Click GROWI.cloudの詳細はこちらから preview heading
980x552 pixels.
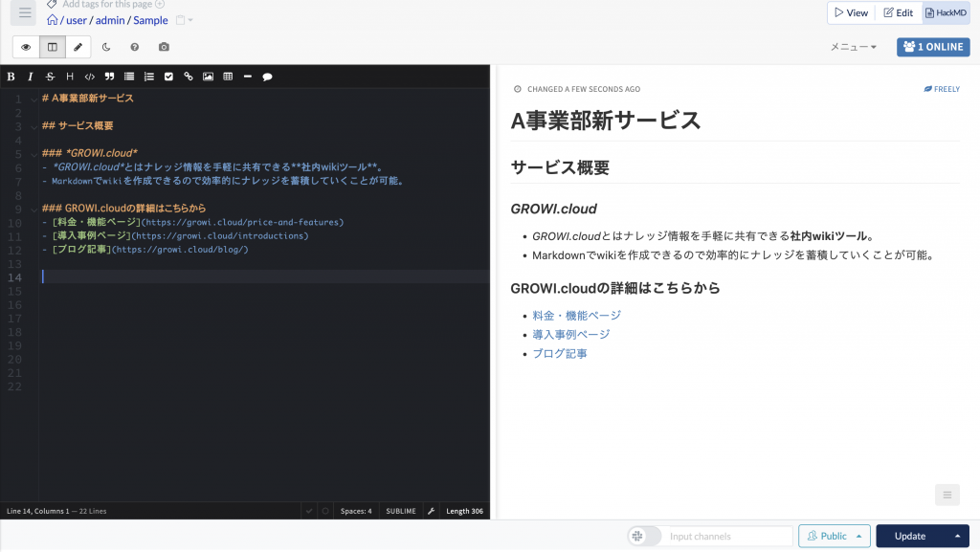(x=615, y=288)
